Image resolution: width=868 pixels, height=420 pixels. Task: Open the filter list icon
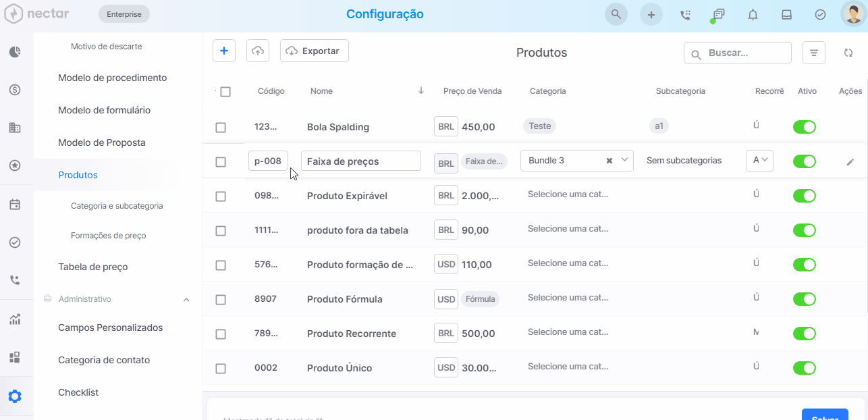tap(814, 53)
